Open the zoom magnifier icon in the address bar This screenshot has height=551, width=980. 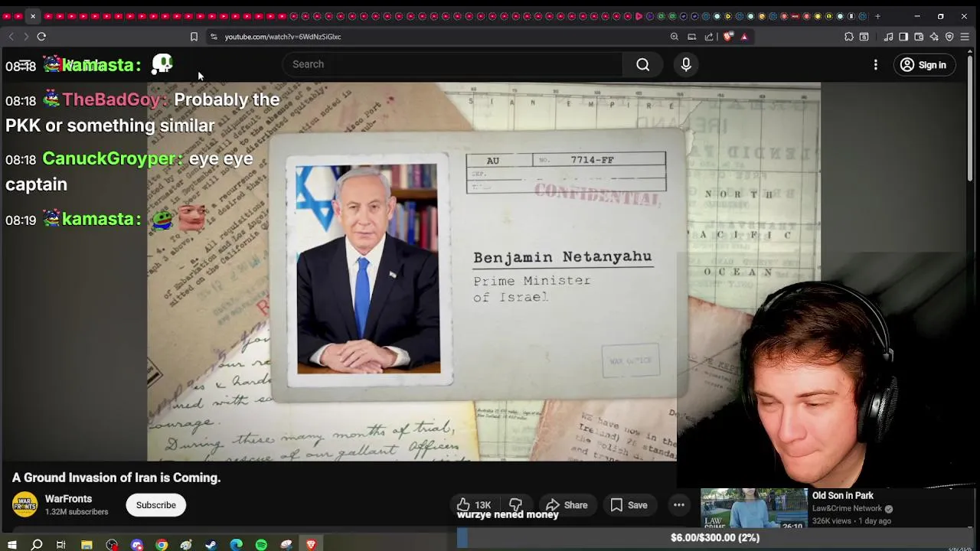click(675, 36)
